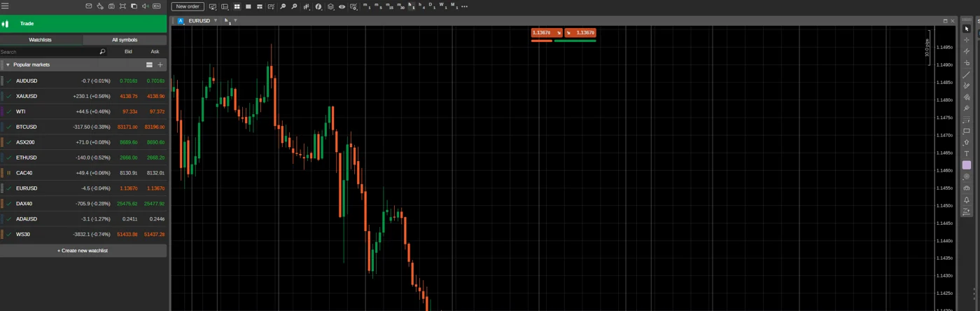Select the ADAUSD row

click(83, 219)
